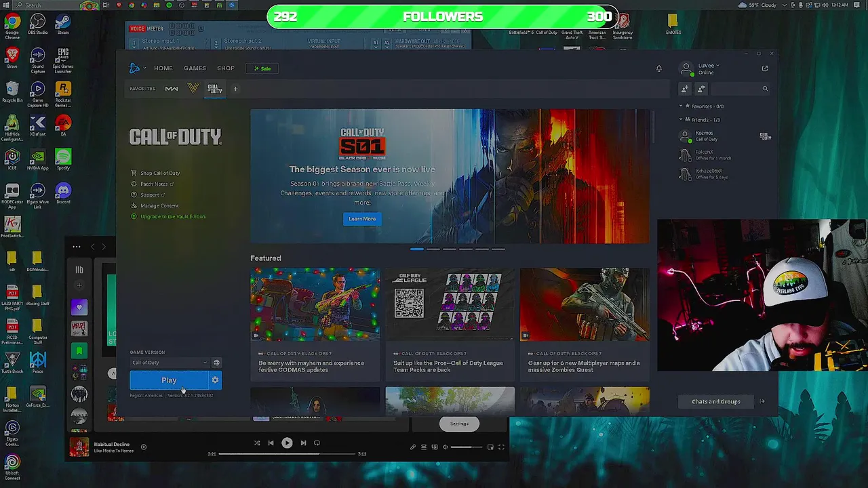Select the Vanguard game tab icon
Viewport: 868px width, 488px height.
(x=193, y=89)
